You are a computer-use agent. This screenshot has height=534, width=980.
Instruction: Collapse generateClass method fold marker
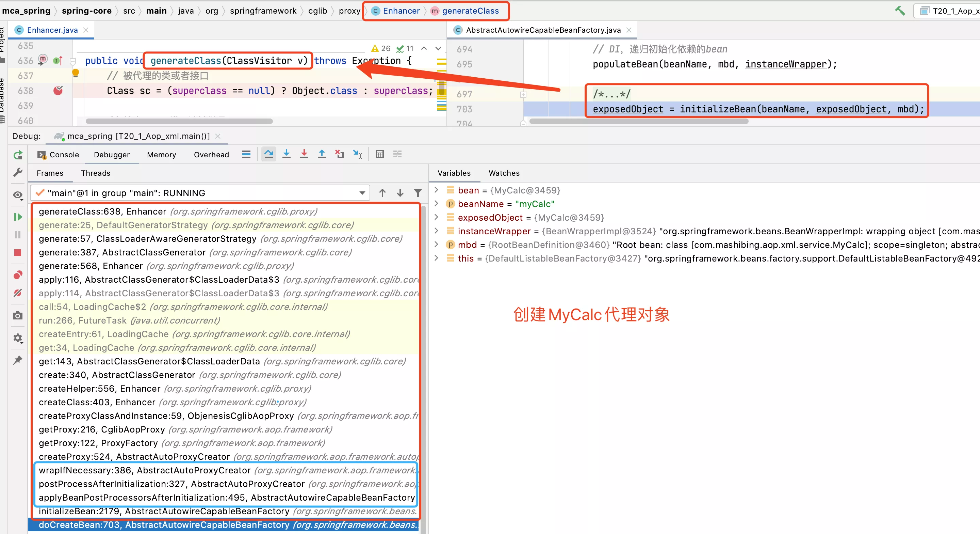click(x=73, y=61)
